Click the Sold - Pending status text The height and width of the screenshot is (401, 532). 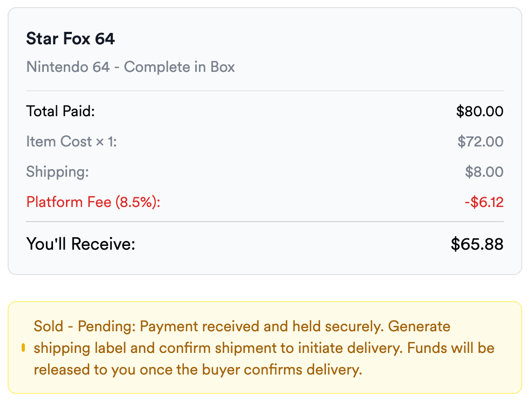[84, 326]
